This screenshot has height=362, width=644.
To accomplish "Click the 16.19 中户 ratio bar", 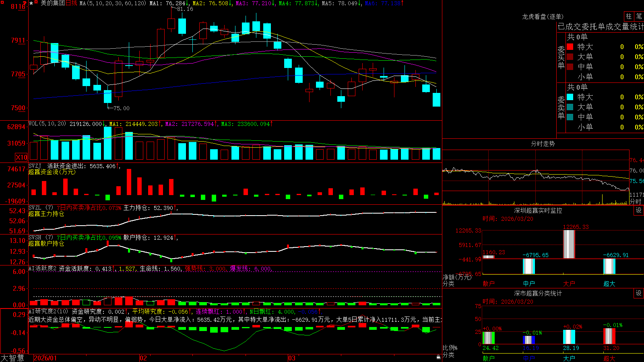I will pos(529,340).
